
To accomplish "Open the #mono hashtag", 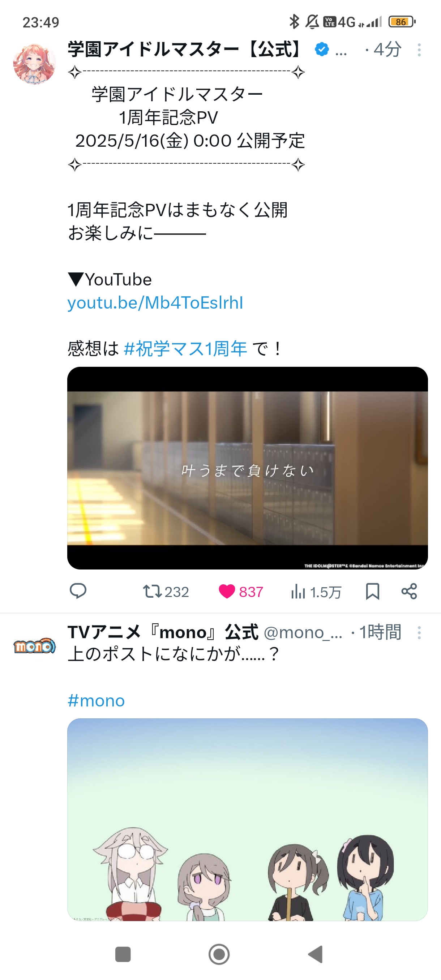I will [96, 700].
